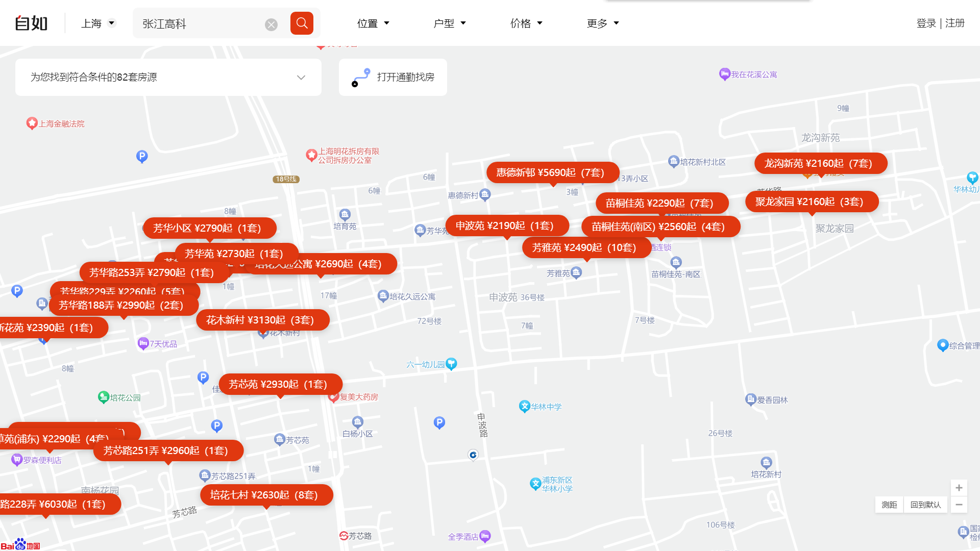Click the 回到默认 button
980x551 pixels.
(925, 505)
